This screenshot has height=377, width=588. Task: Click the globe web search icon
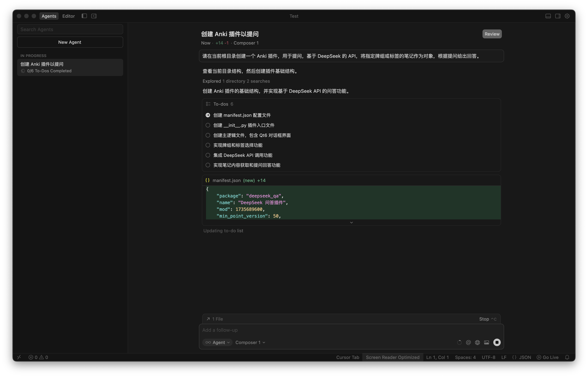(477, 343)
